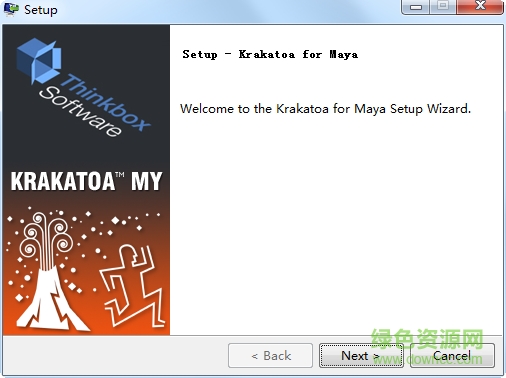The image size is (506, 378).
Task: Click the Next button
Action: [361, 356]
